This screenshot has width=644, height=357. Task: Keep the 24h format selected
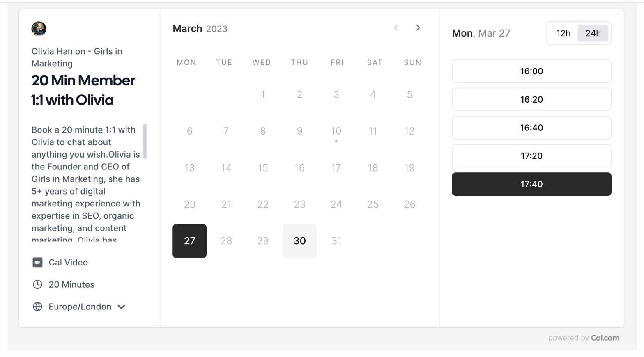(593, 33)
